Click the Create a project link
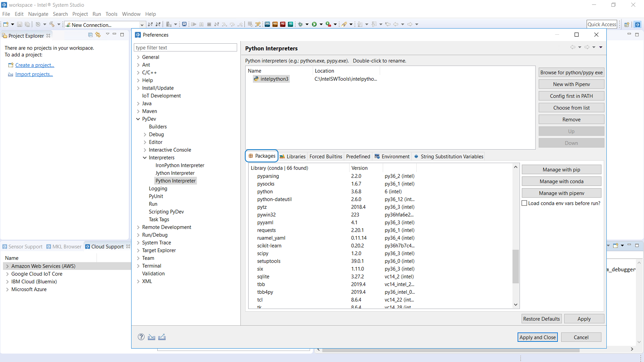Image resolution: width=644 pixels, height=362 pixels. pos(35,65)
